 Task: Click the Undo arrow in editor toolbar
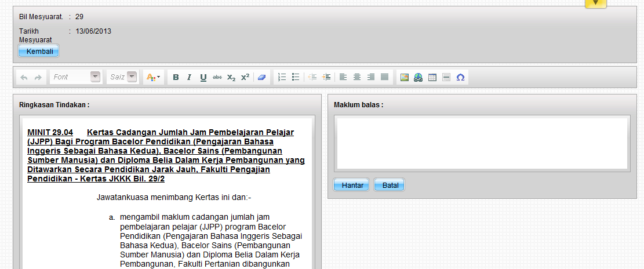click(24, 77)
